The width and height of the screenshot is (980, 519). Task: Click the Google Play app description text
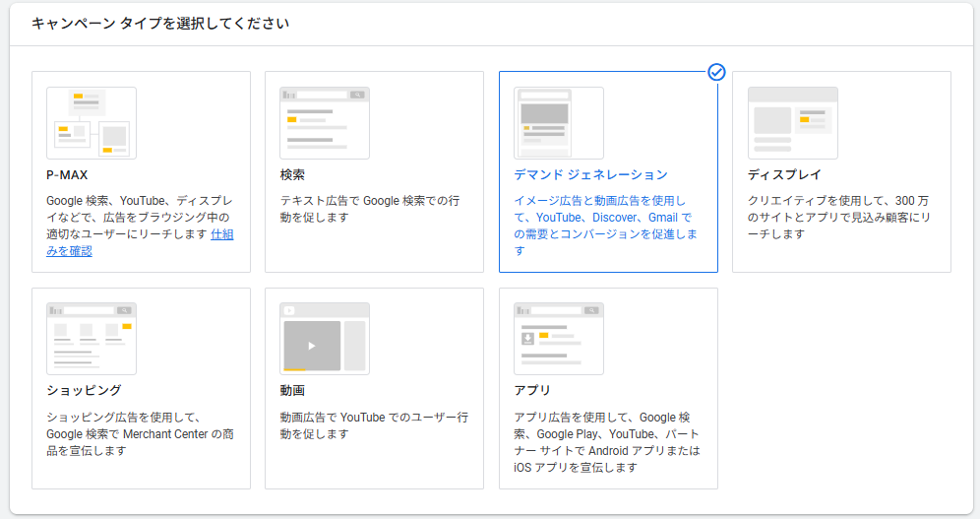click(607, 442)
